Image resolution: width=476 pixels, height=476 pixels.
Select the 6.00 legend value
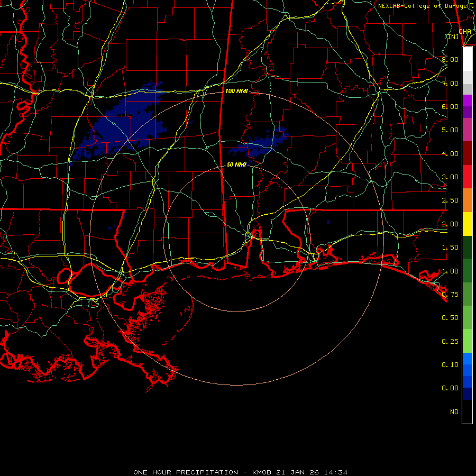tap(450, 106)
